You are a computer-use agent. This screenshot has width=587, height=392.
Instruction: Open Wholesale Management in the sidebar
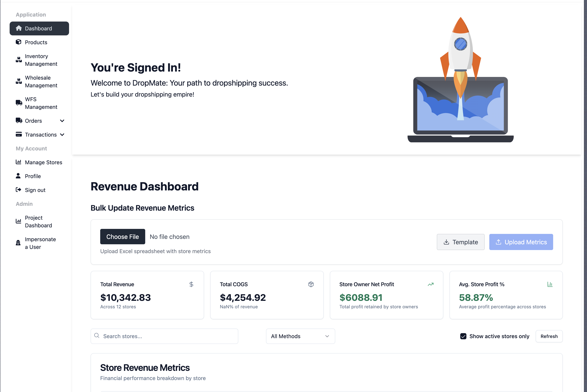39,82
